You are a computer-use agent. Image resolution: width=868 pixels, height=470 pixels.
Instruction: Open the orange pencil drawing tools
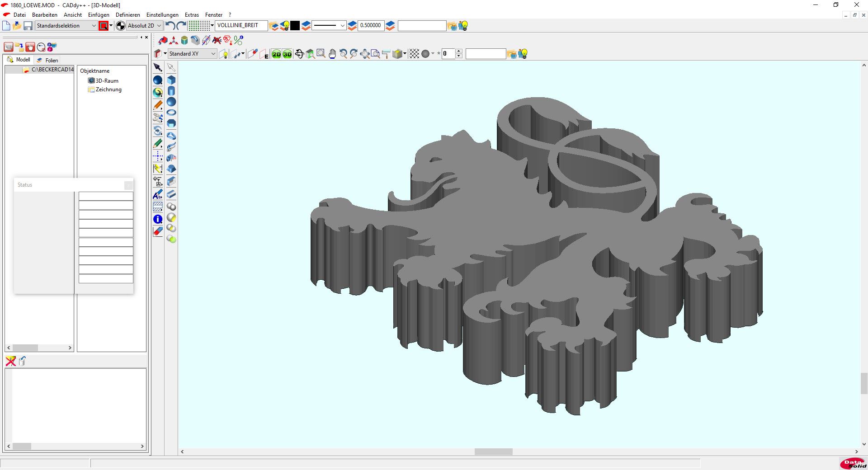(x=158, y=105)
